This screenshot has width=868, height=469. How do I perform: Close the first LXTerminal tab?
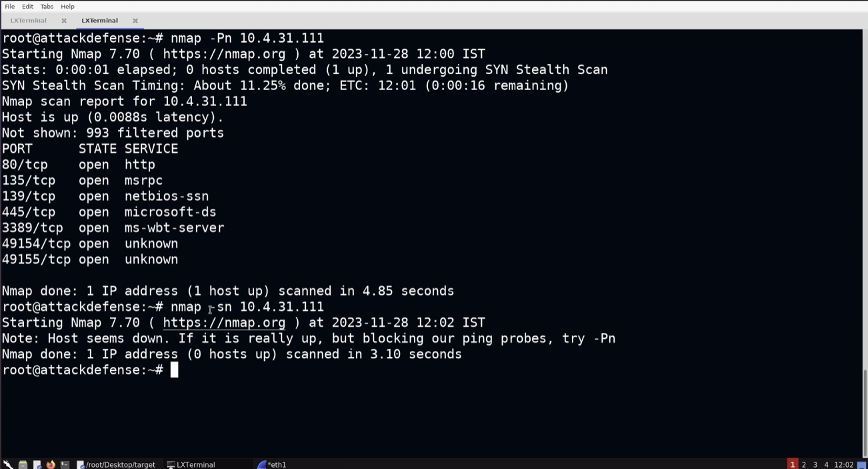point(64,21)
